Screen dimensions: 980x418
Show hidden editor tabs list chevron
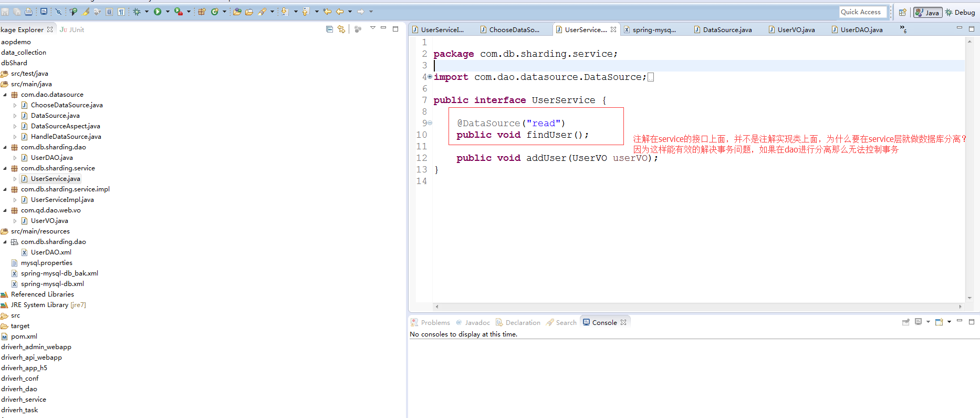pos(903,29)
